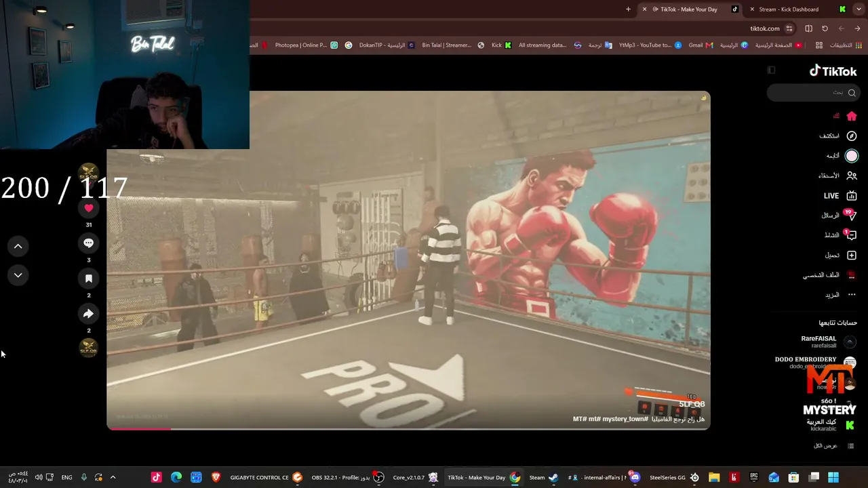The height and width of the screenshot is (488, 868).
Task: Go to the next video with down arrow
Action: (18, 275)
